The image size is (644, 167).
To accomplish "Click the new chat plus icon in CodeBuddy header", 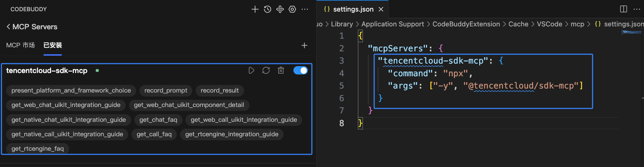I will pos(255,9).
